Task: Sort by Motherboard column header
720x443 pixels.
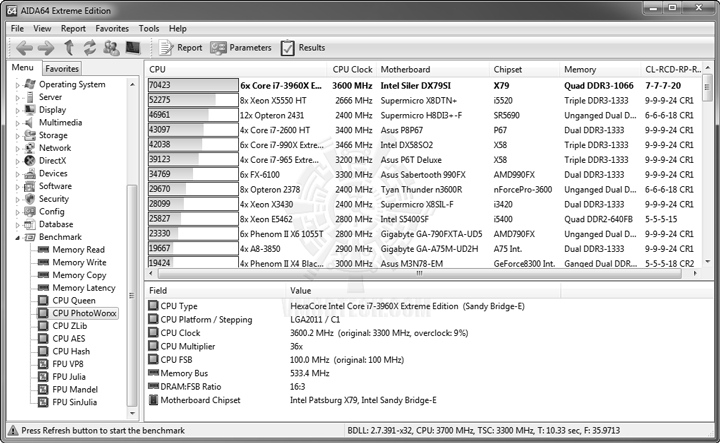Action: pos(433,69)
